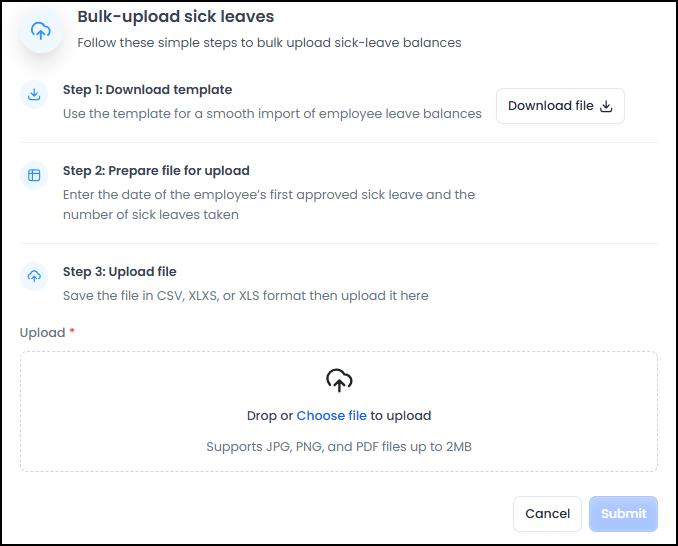The height and width of the screenshot is (546, 678).
Task: Select the Step 1: Download template heading
Action: pos(147,89)
